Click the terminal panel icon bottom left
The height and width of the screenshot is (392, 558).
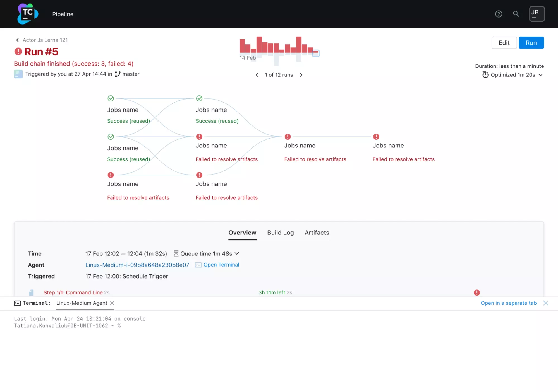(17, 303)
